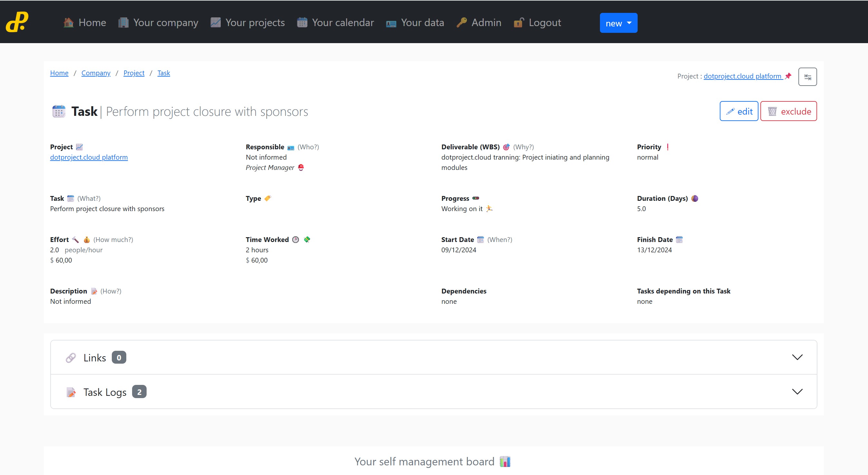
Task: Expand the Links section
Action: click(x=797, y=357)
